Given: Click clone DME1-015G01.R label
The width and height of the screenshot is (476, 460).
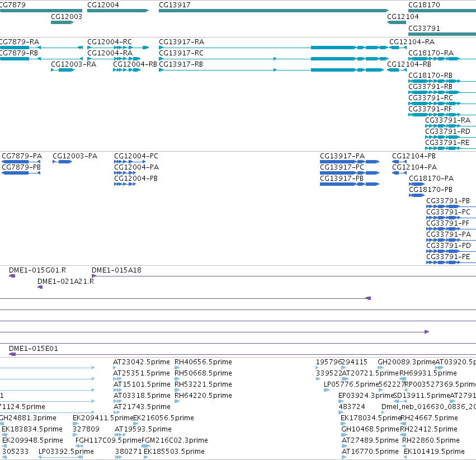Looking at the screenshot, I should pyautogui.click(x=37, y=270).
